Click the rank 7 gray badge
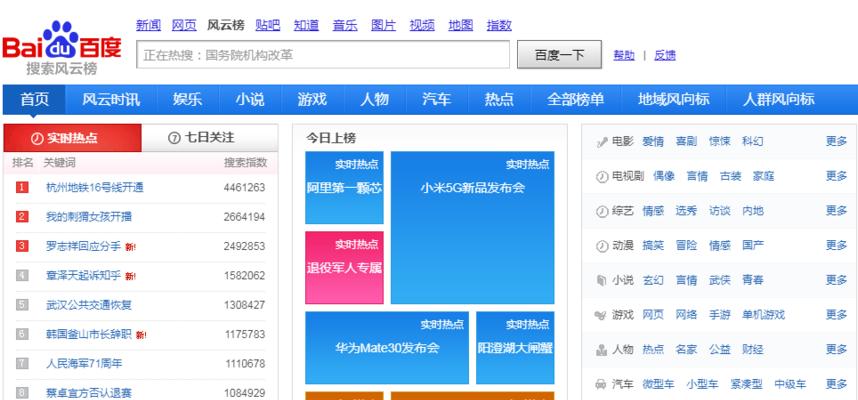The width and height of the screenshot is (858, 400). pyautogui.click(x=22, y=363)
